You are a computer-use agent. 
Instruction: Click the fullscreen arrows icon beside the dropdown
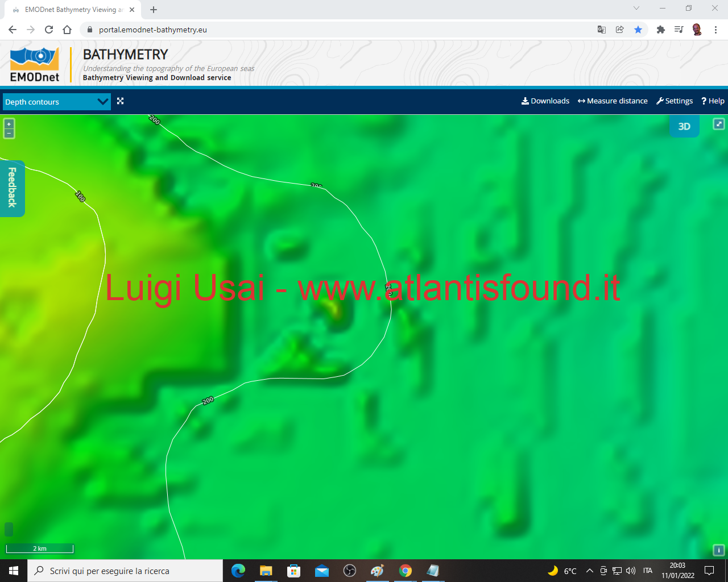click(120, 101)
